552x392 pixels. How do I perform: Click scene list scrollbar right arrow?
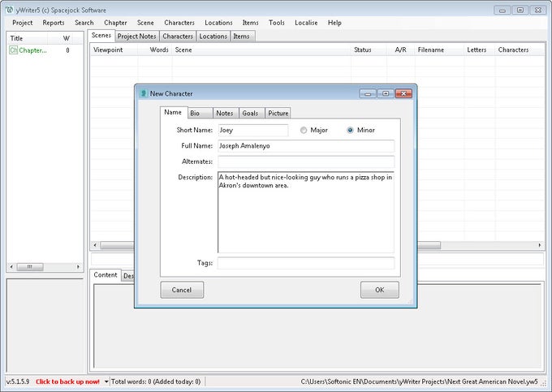(x=540, y=245)
